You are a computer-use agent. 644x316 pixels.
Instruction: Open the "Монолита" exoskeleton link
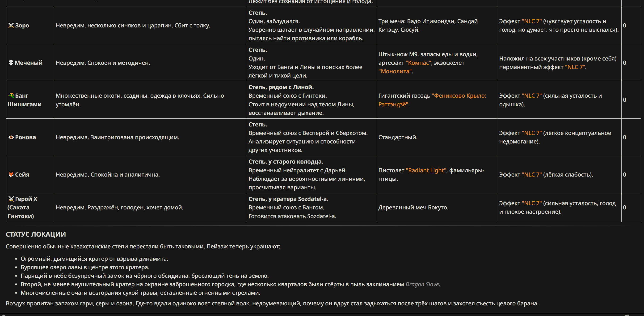pos(395,71)
